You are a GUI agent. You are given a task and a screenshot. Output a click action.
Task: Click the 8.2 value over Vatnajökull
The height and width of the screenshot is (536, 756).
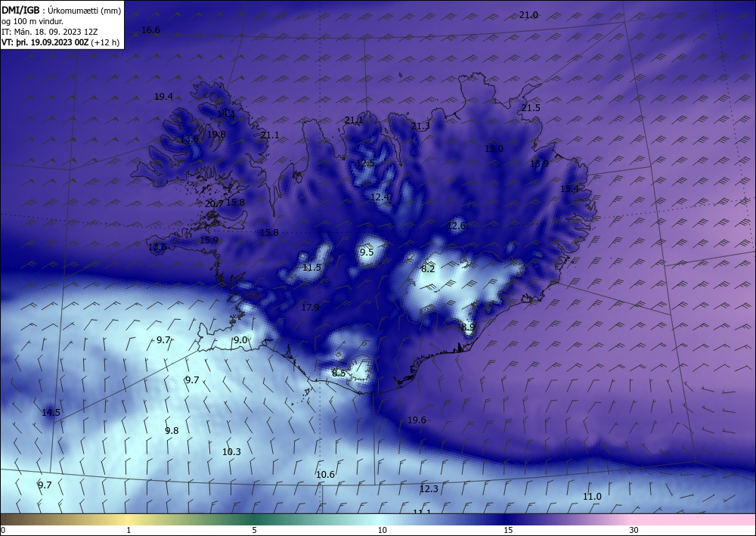coord(428,269)
